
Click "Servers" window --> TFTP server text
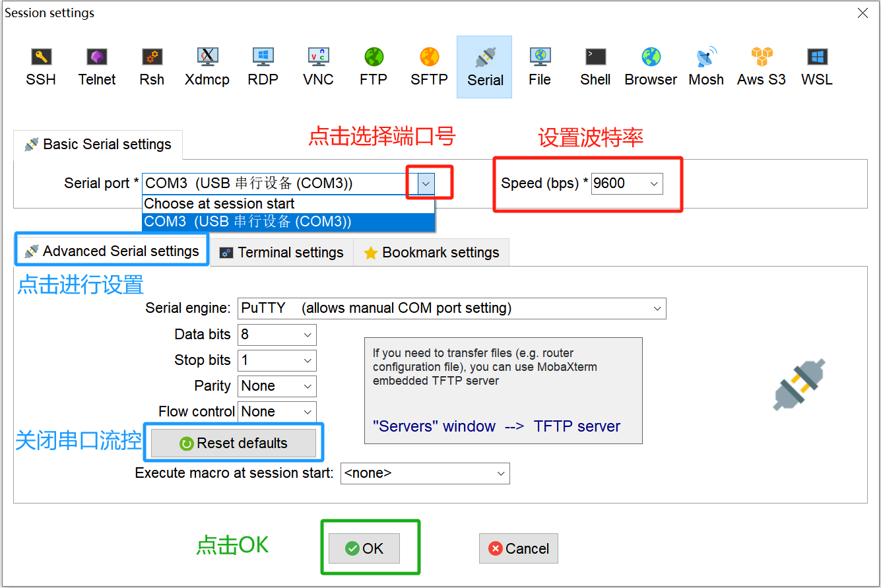tap(496, 426)
